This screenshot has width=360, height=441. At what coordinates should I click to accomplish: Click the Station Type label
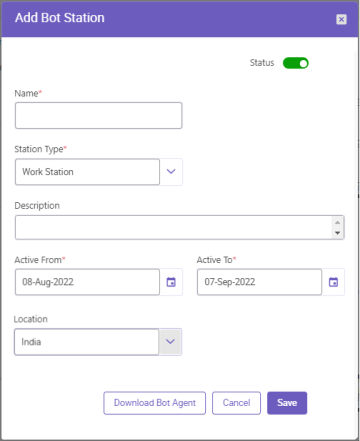[41, 149]
